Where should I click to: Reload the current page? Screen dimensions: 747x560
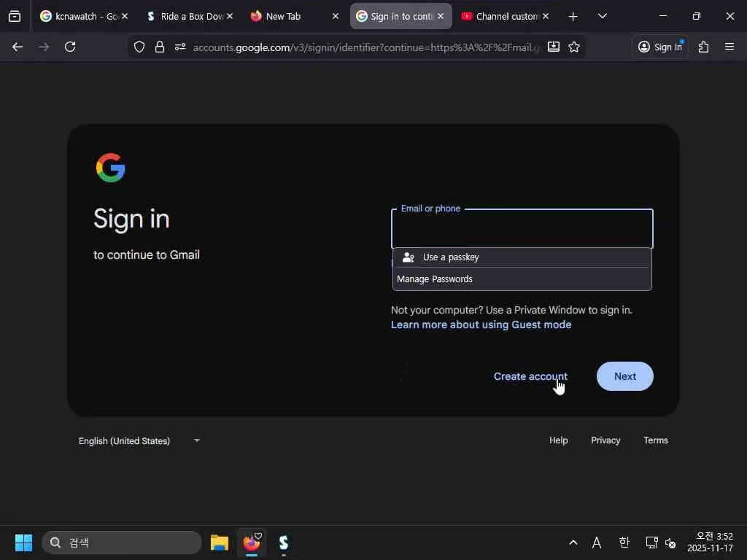tap(70, 47)
